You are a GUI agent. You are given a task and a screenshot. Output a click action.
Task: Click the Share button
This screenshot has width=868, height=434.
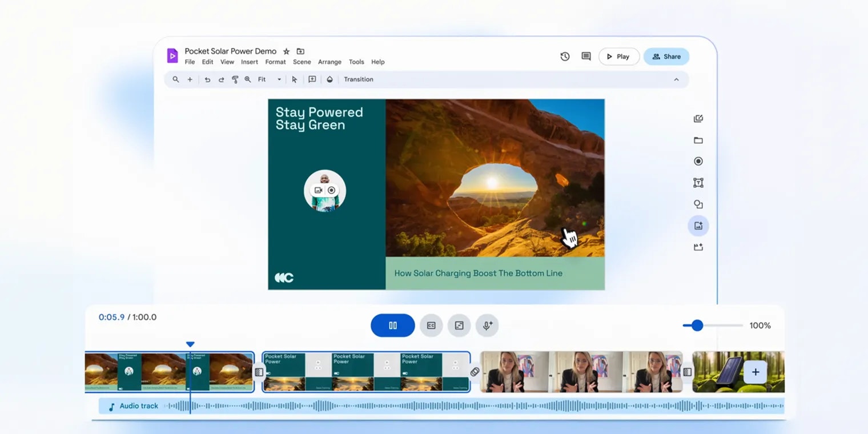coord(666,57)
